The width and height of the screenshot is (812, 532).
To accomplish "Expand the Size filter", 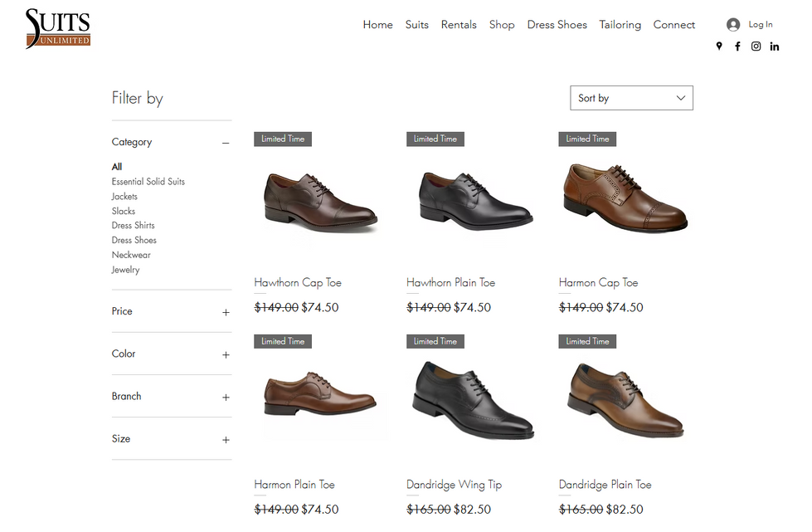I will (x=226, y=439).
